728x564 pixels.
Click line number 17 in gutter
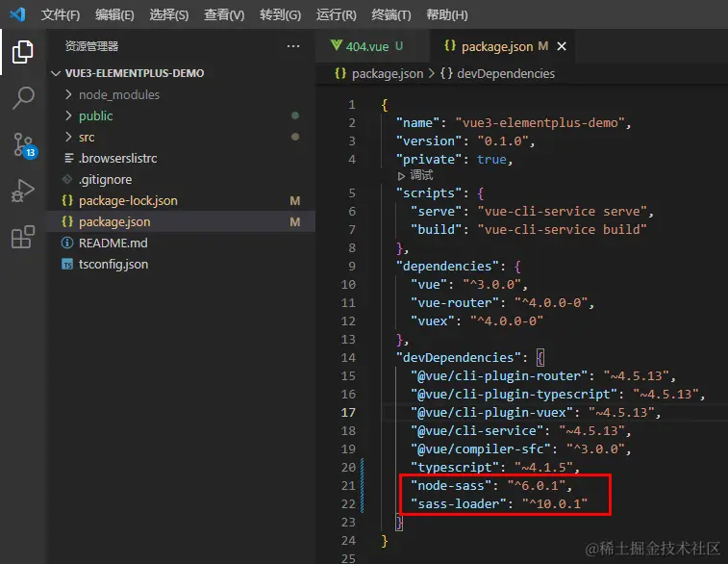[x=348, y=413]
